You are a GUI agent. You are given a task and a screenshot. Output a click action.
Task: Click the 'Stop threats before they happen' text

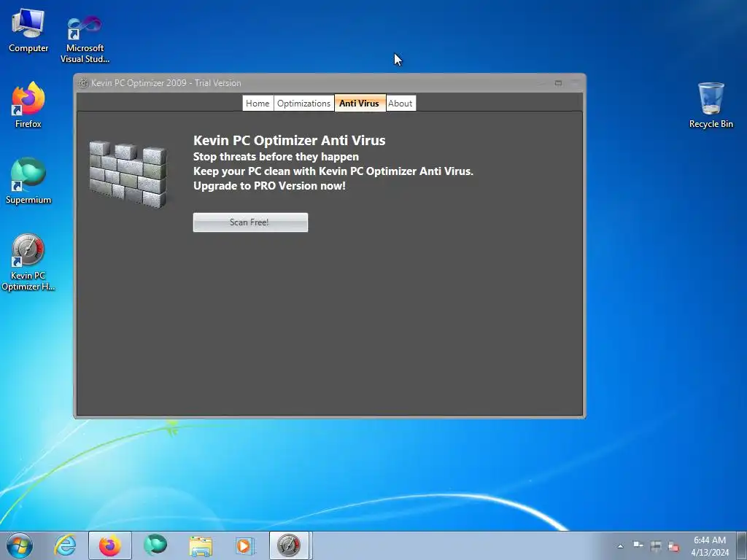(x=276, y=157)
